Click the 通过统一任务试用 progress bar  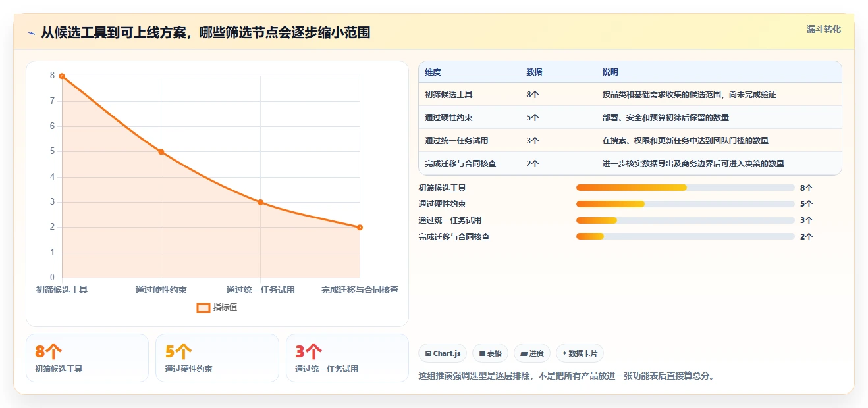click(686, 220)
